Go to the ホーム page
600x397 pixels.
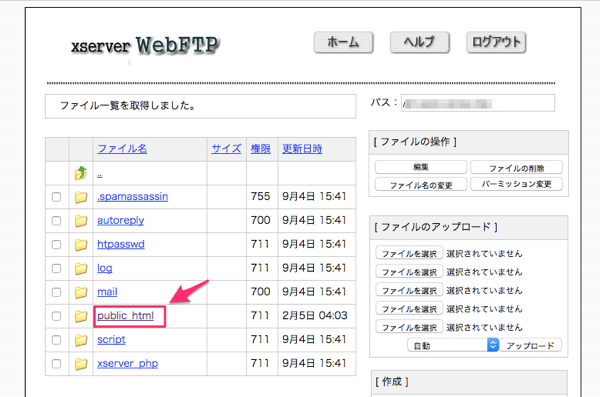[x=343, y=42]
